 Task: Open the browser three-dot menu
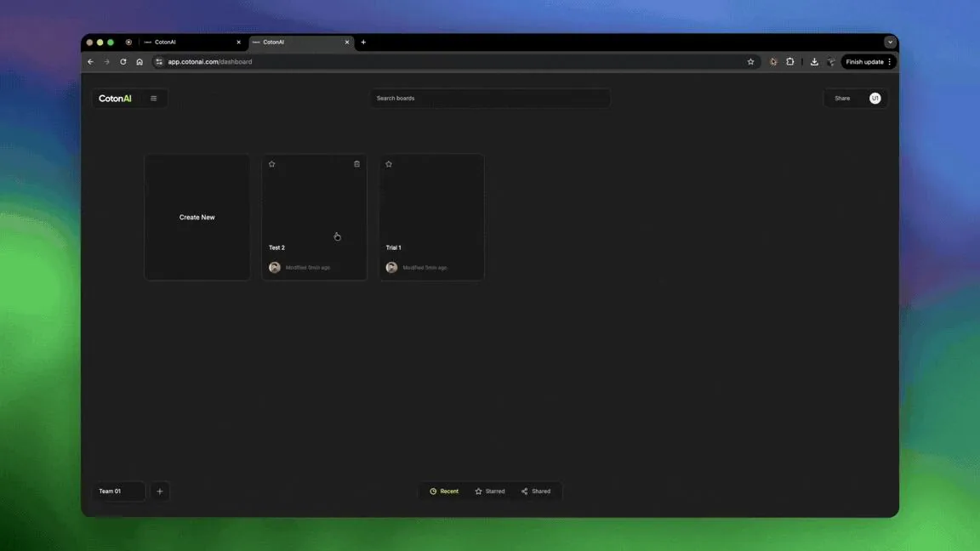coord(890,62)
